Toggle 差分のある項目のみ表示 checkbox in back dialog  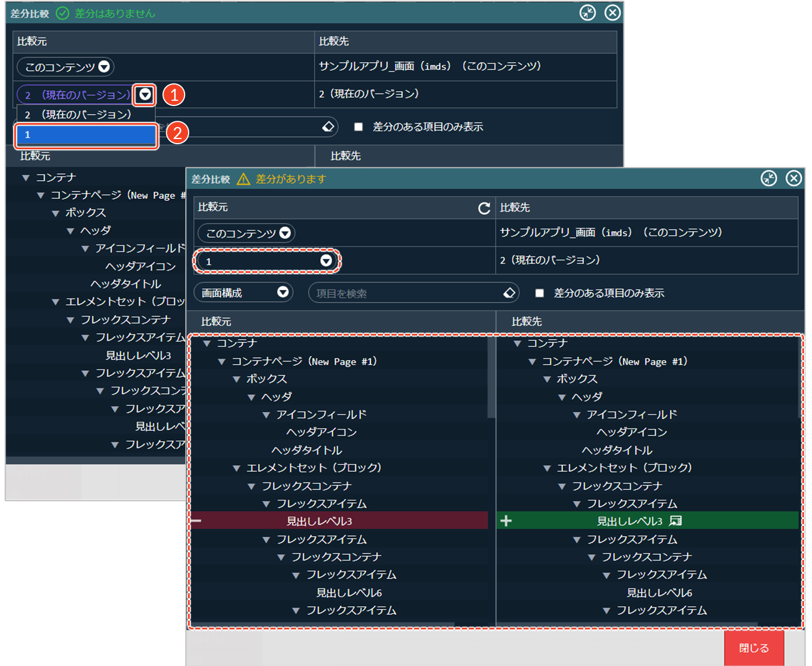(x=358, y=126)
